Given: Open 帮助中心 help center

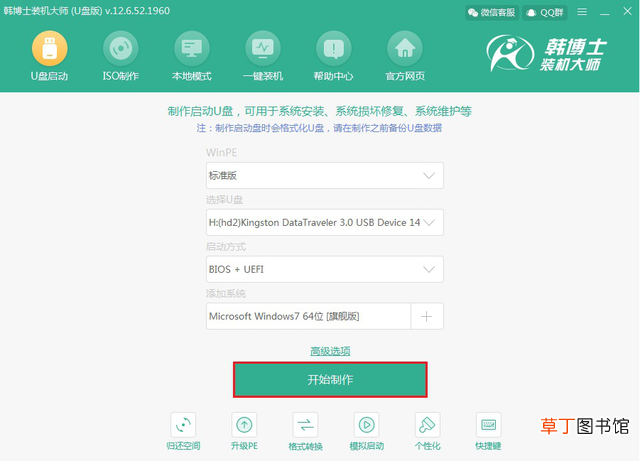Looking at the screenshot, I should pos(333,56).
